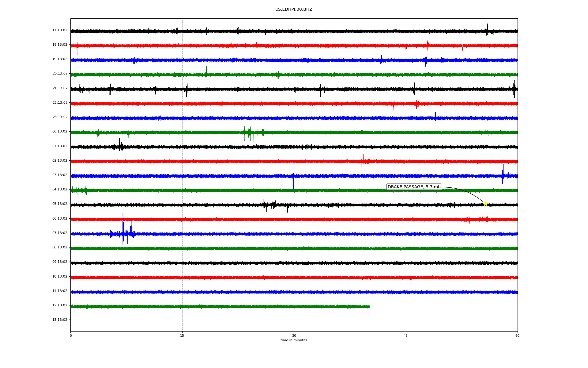The height and width of the screenshot is (368, 588).
Task: Click the end of the green 12:13:02 trace
Action: pos(369,307)
